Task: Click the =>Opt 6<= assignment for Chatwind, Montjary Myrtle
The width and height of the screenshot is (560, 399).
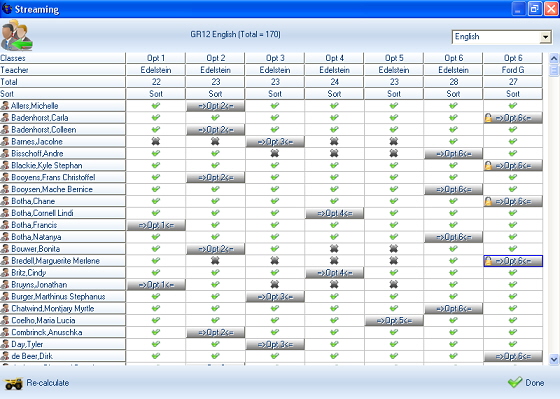Action: point(454,308)
